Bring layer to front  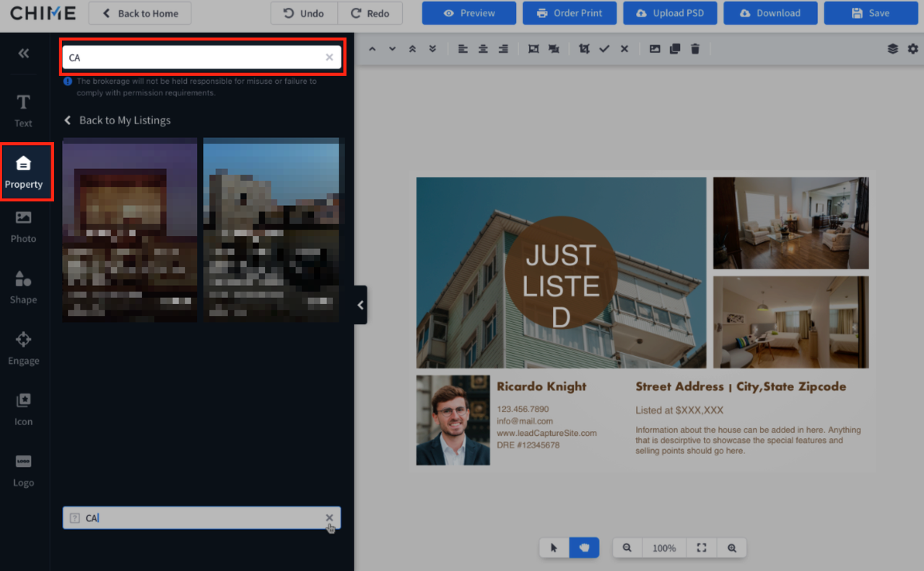click(x=412, y=49)
